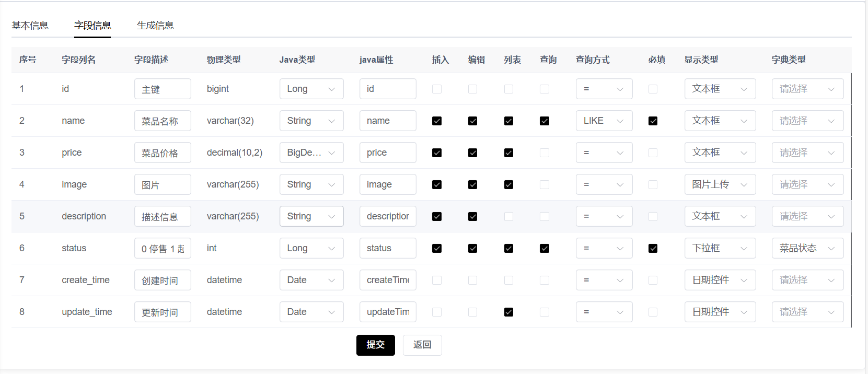Check the insert checkbox for id row

[x=437, y=89]
